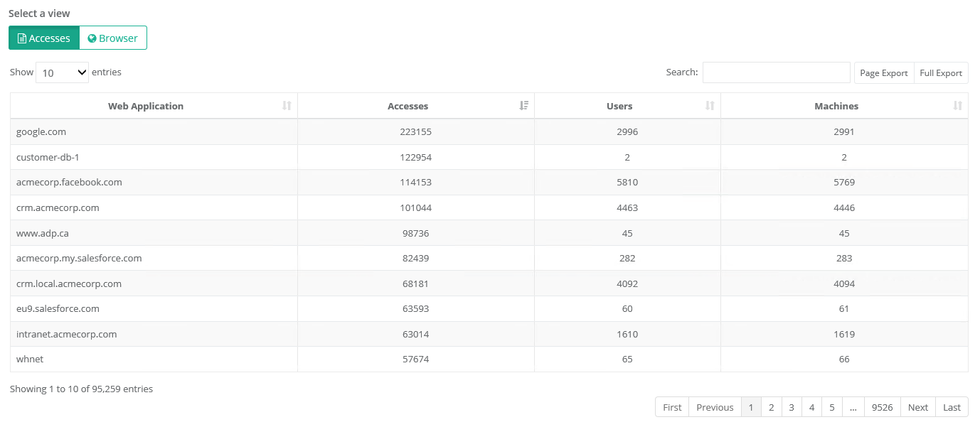Click accesses value 101044

(x=416, y=207)
